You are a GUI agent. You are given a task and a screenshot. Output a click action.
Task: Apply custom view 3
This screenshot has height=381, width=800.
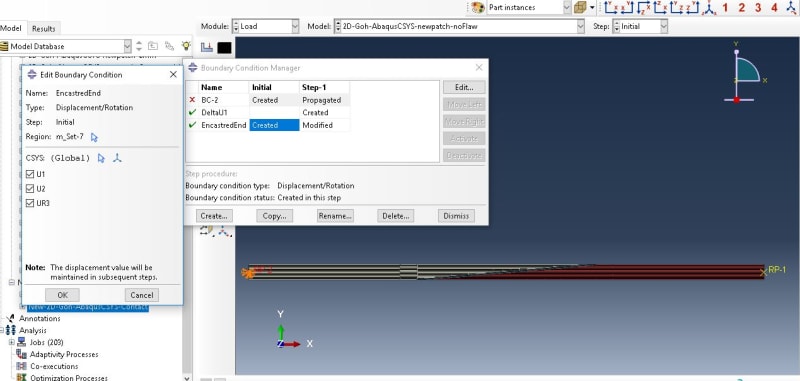pyautogui.click(x=758, y=8)
